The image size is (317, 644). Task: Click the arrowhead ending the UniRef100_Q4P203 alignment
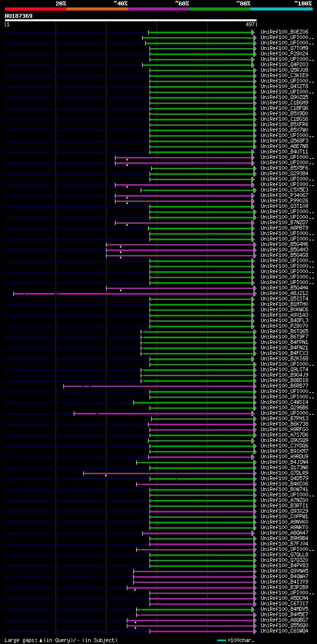pyautogui.click(x=254, y=65)
